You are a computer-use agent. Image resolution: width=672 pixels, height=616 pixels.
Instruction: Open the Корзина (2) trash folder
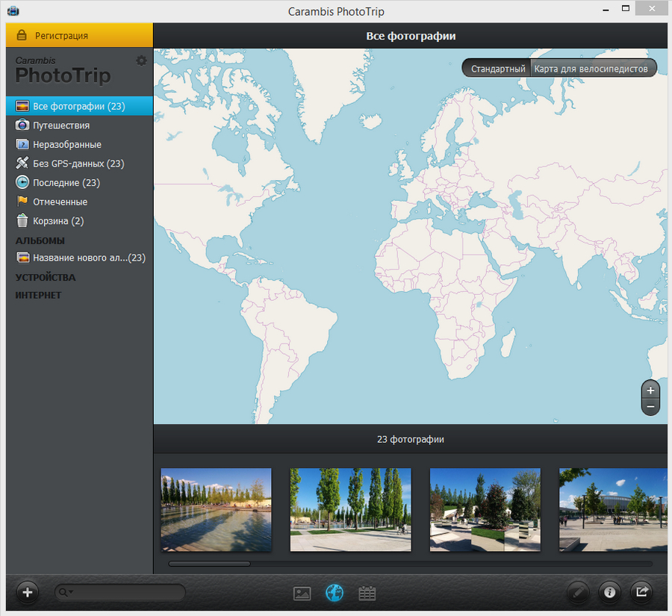[58, 221]
